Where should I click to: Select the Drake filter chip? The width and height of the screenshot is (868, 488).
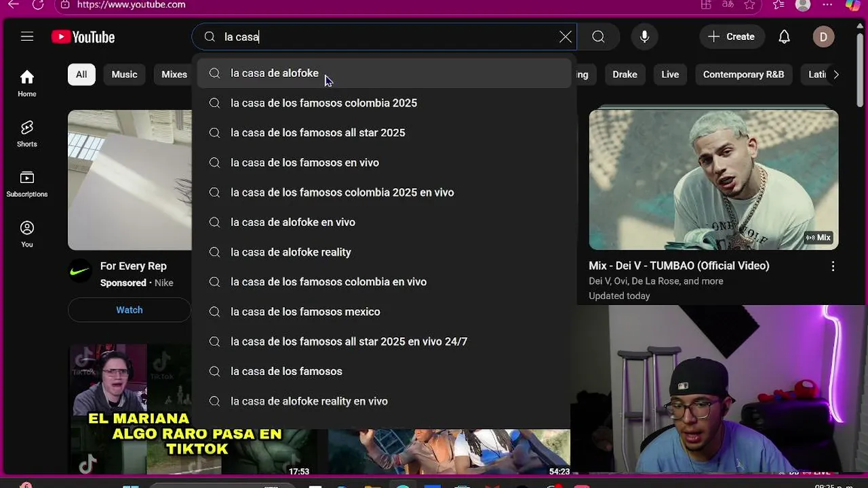click(625, 75)
